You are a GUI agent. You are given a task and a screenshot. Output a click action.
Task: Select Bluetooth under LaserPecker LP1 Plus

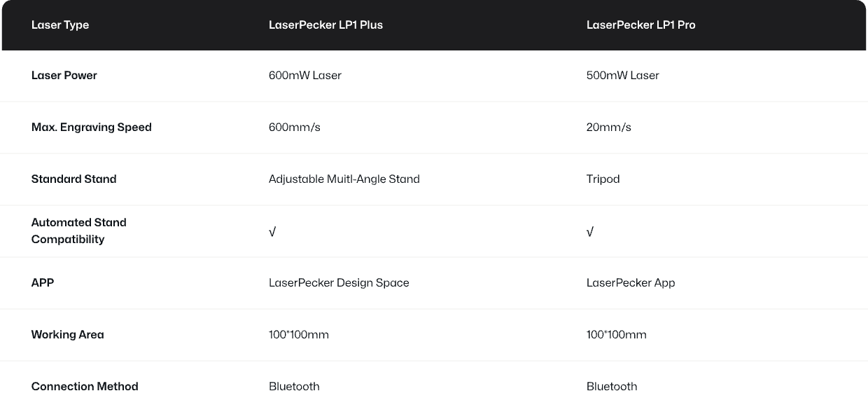click(294, 387)
